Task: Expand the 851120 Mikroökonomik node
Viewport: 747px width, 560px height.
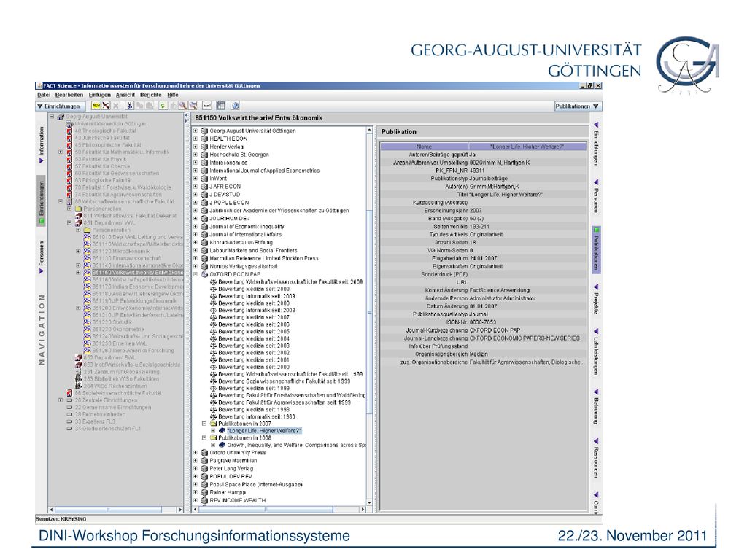Action: coord(79,251)
